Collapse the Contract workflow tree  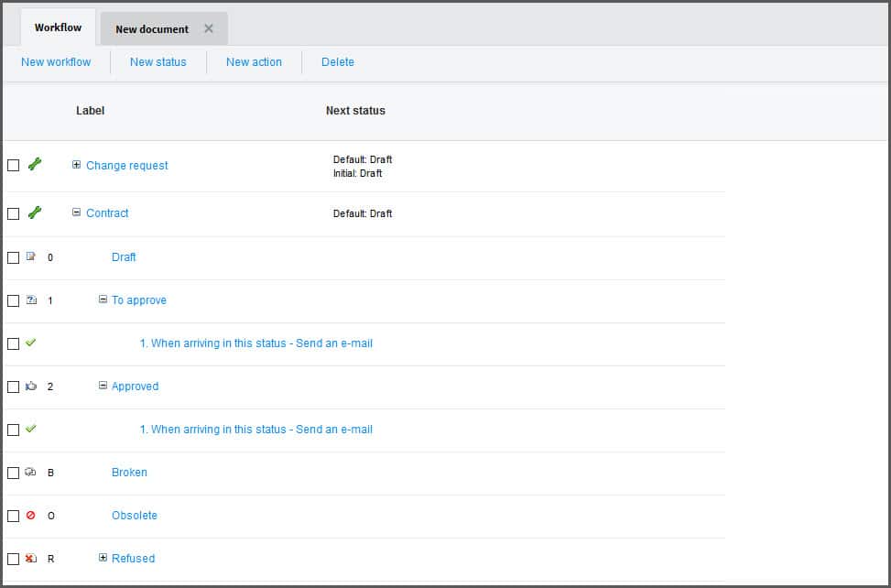tap(77, 212)
